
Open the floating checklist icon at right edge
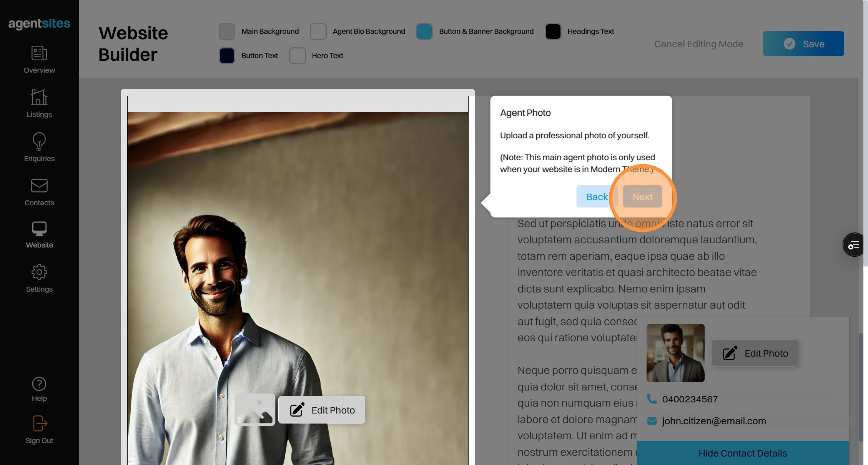coord(853,245)
